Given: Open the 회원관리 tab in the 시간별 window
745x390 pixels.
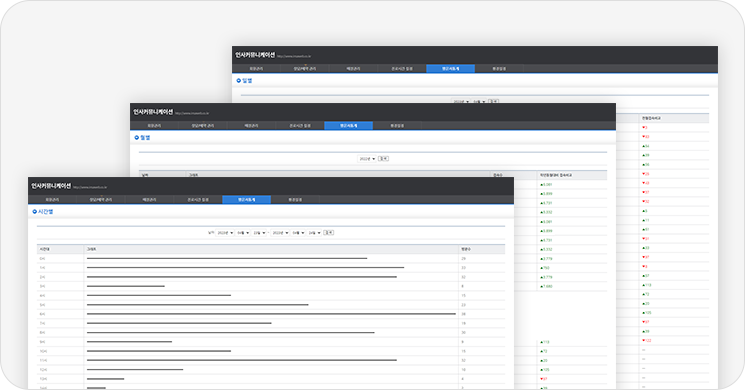Looking at the screenshot, I should (x=52, y=200).
